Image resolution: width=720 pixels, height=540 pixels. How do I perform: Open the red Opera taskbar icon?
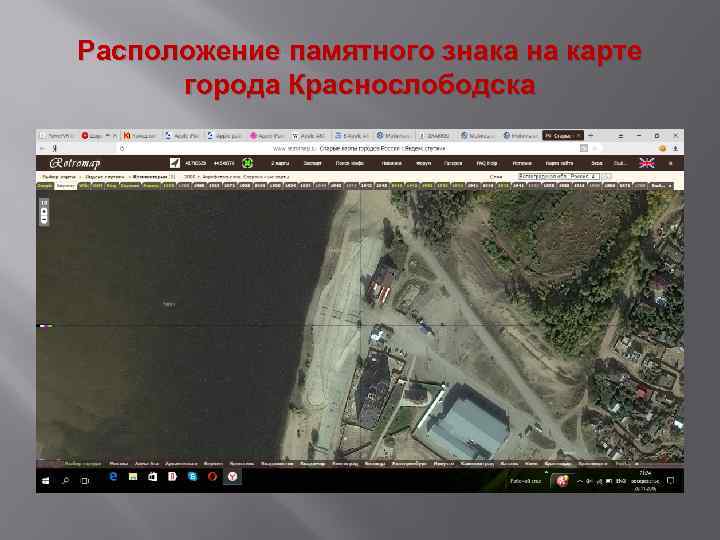tap(212, 477)
